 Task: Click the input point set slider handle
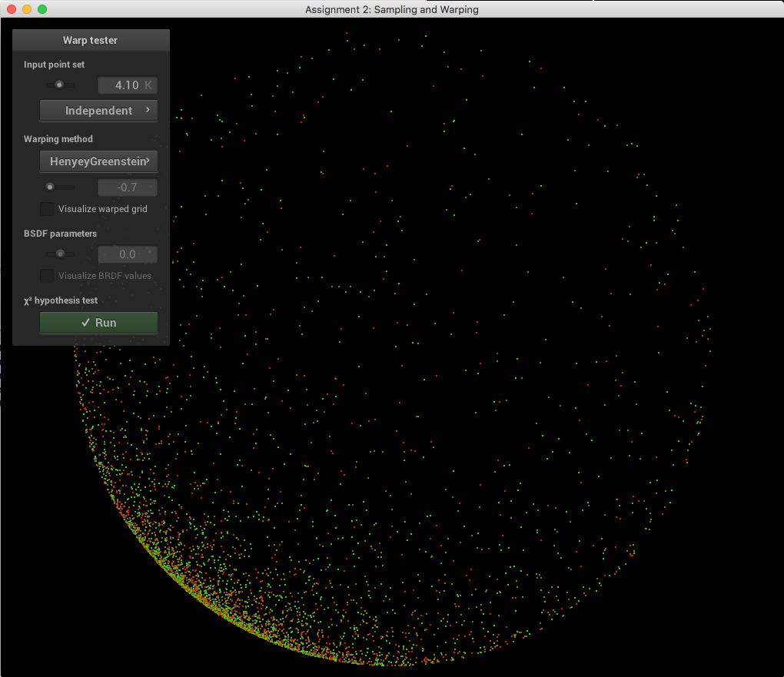point(59,85)
